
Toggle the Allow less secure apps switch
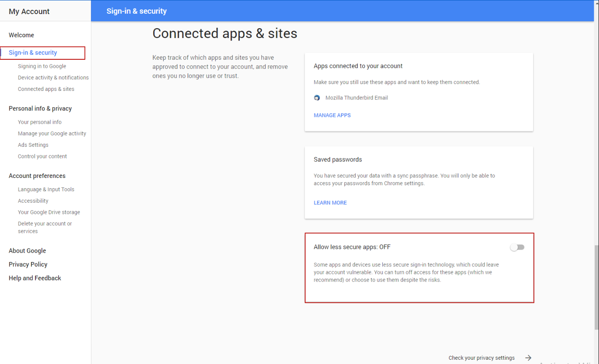click(517, 248)
